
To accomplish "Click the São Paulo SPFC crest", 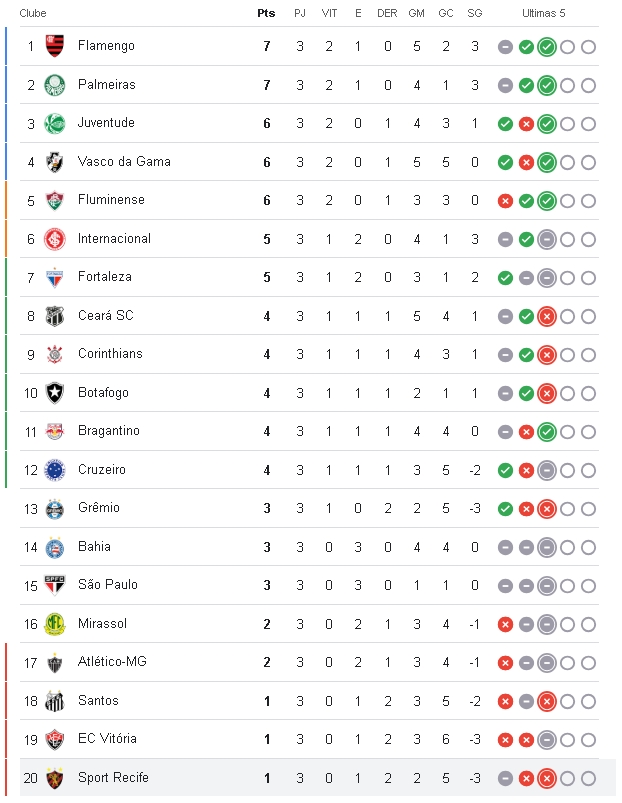I will pos(55,586).
